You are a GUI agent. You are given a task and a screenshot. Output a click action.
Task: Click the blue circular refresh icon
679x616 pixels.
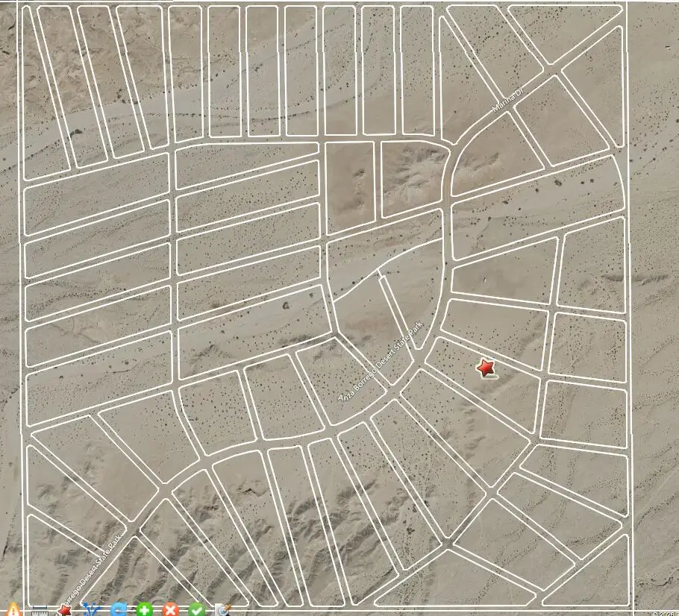point(117,609)
